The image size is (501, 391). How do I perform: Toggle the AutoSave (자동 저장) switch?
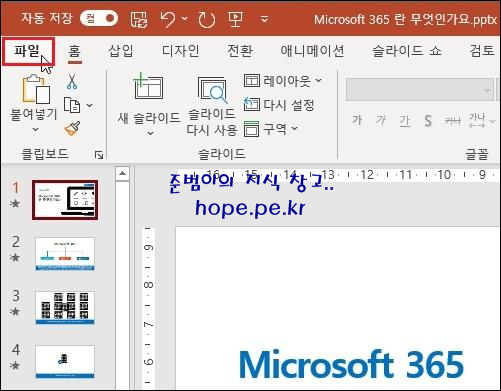pos(99,18)
